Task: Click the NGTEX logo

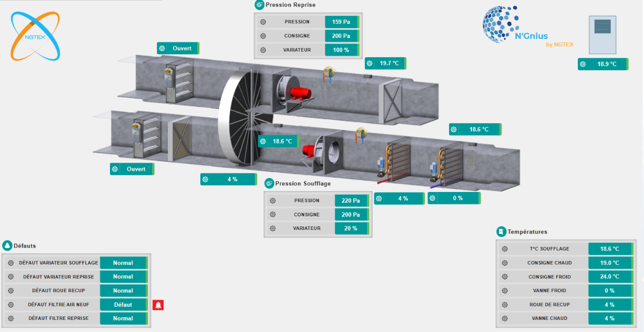Action: click(35, 36)
